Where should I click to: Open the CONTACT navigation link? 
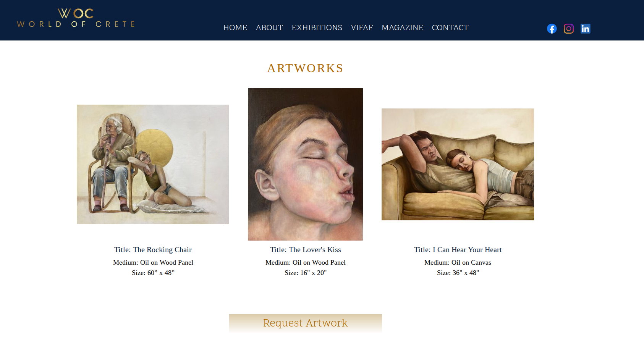(x=450, y=27)
